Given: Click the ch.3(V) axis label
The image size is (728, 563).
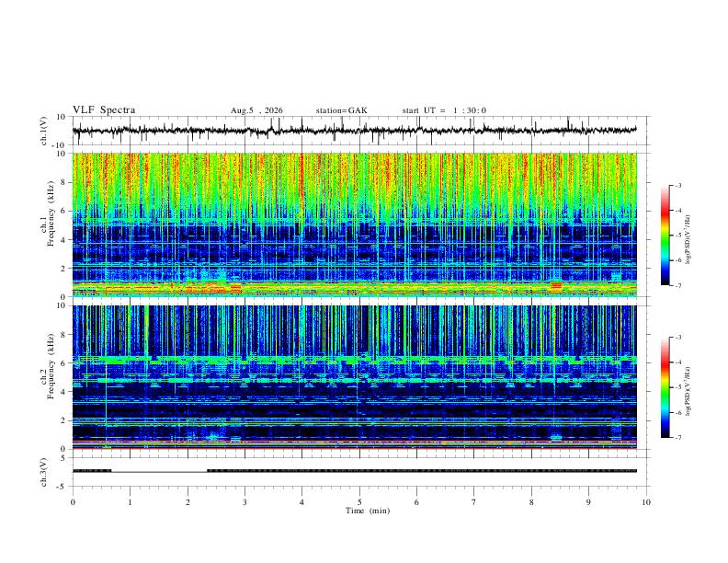Looking at the screenshot, I should [x=44, y=473].
